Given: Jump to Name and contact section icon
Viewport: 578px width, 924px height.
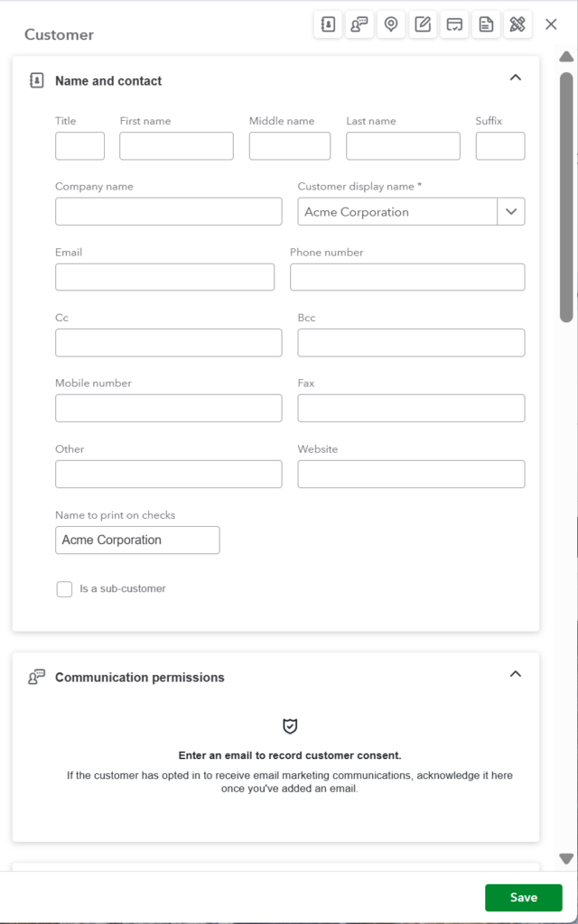Looking at the screenshot, I should click(x=328, y=24).
